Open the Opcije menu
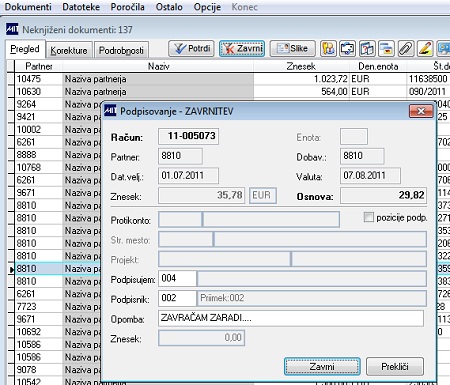The image size is (450, 385). click(207, 7)
